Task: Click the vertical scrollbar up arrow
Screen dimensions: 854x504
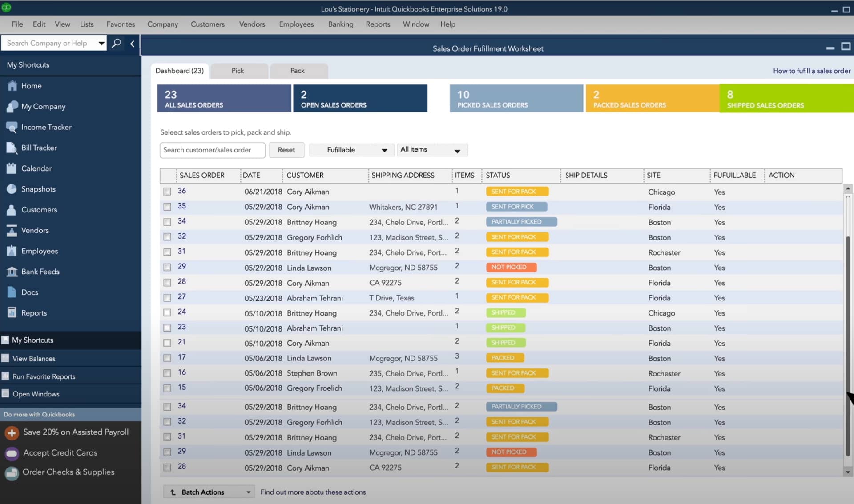Action: (x=848, y=188)
